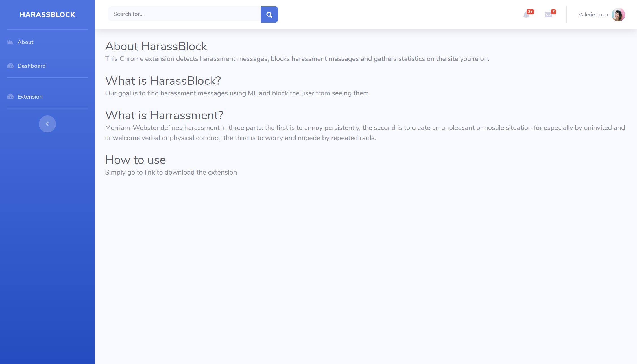Open the Valerie Luna user dropdown
This screenshot has height=364, width=637.
click(x=593, y=15)
